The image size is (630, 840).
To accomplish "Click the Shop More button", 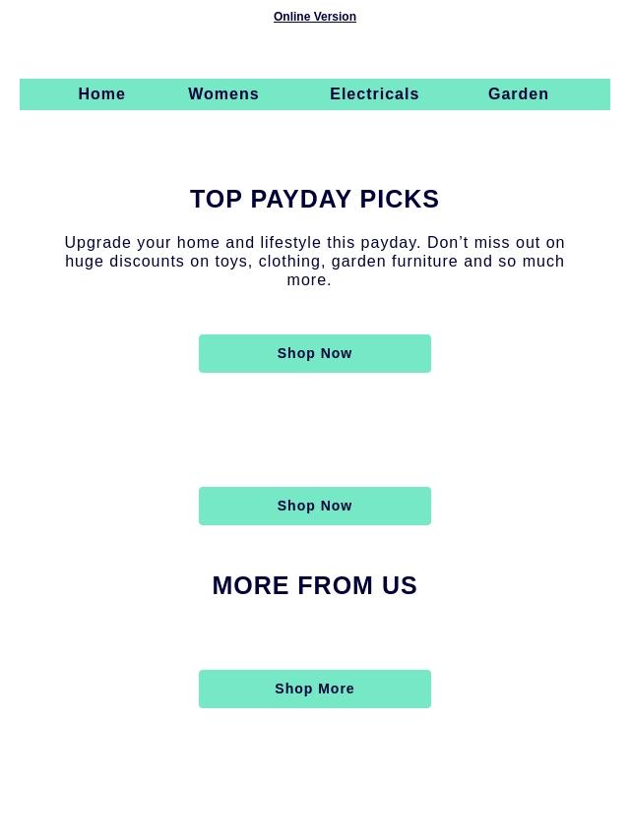I will click(315, 689).
